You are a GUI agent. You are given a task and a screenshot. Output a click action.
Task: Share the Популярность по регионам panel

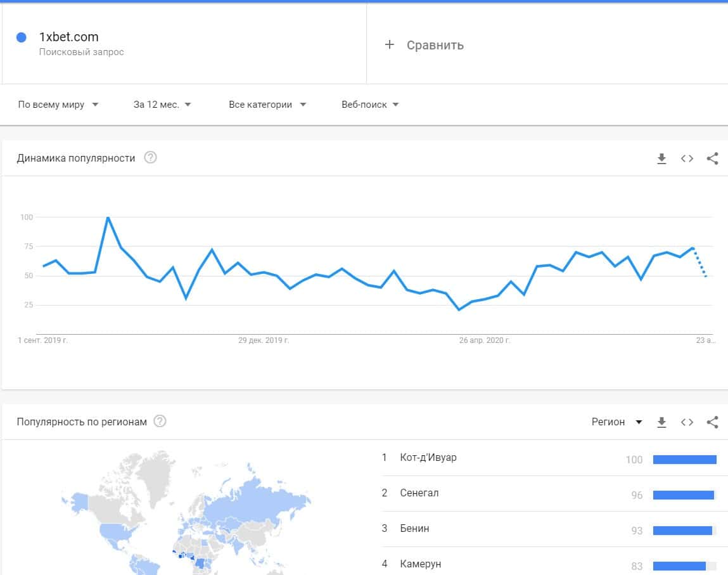pyautogui.click(x=712, y=422)
